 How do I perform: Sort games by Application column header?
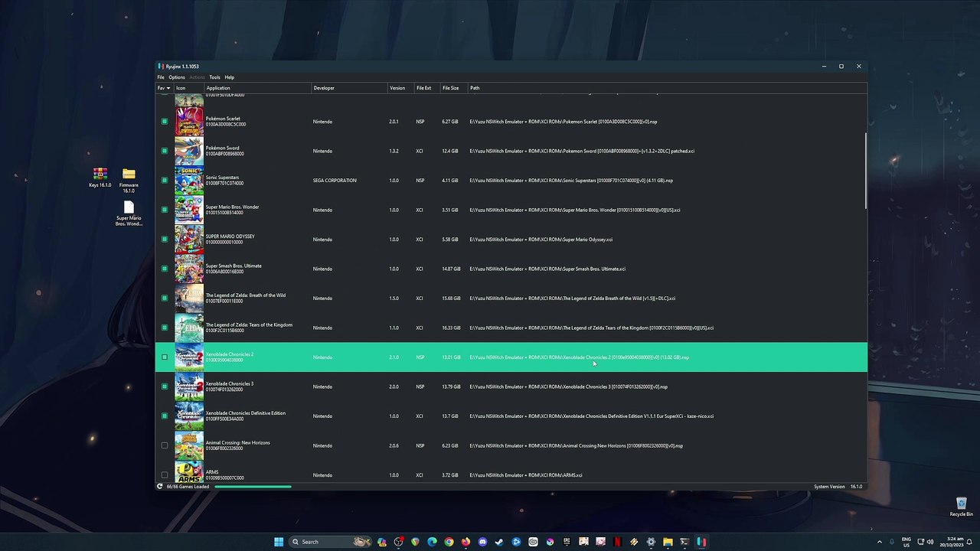tap(257, 88)
